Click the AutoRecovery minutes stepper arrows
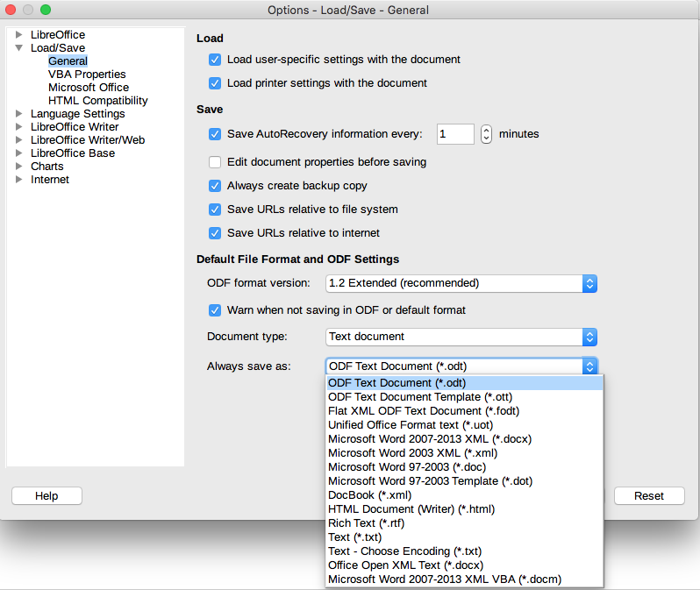700x590 pixels. point(487,134)
